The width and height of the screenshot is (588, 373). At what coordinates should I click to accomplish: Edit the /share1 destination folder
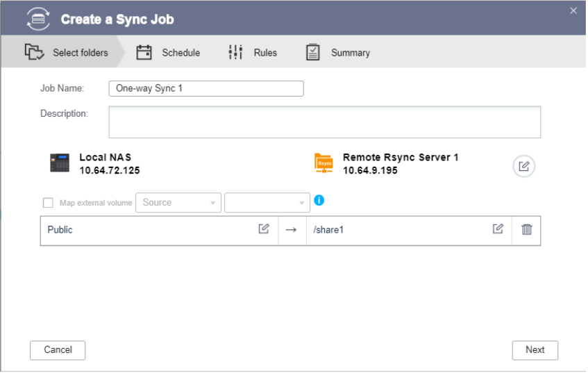point(498,229)
